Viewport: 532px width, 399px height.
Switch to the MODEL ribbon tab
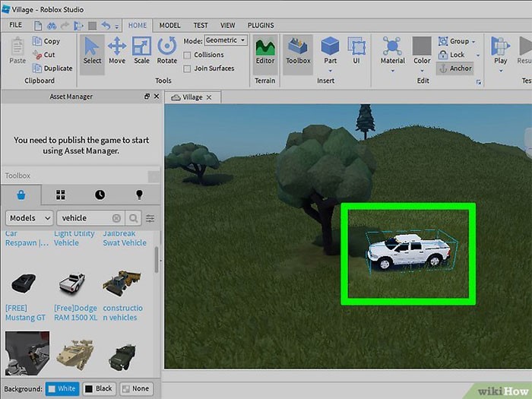[x=169, y=25]
